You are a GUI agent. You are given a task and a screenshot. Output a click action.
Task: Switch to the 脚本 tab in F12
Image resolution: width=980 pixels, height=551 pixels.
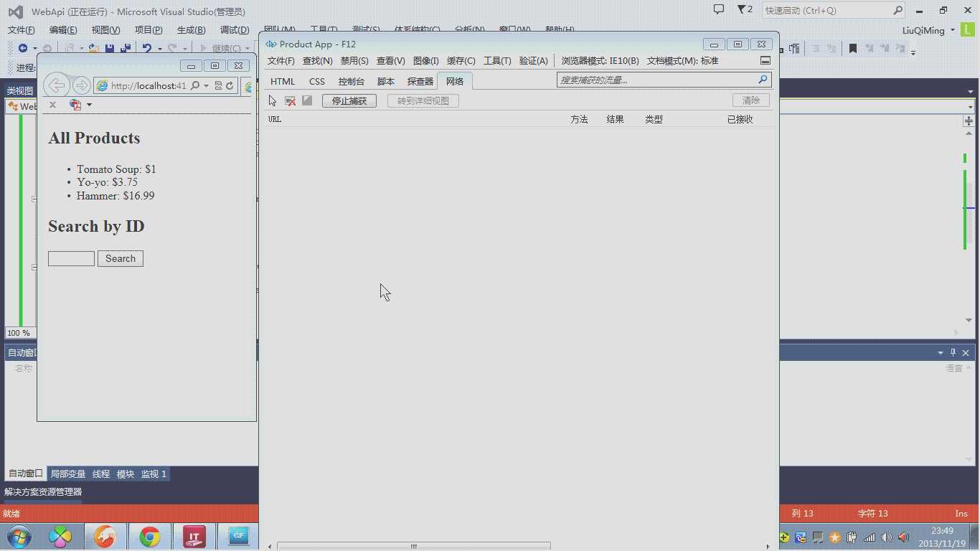click(x=386, y=81)
